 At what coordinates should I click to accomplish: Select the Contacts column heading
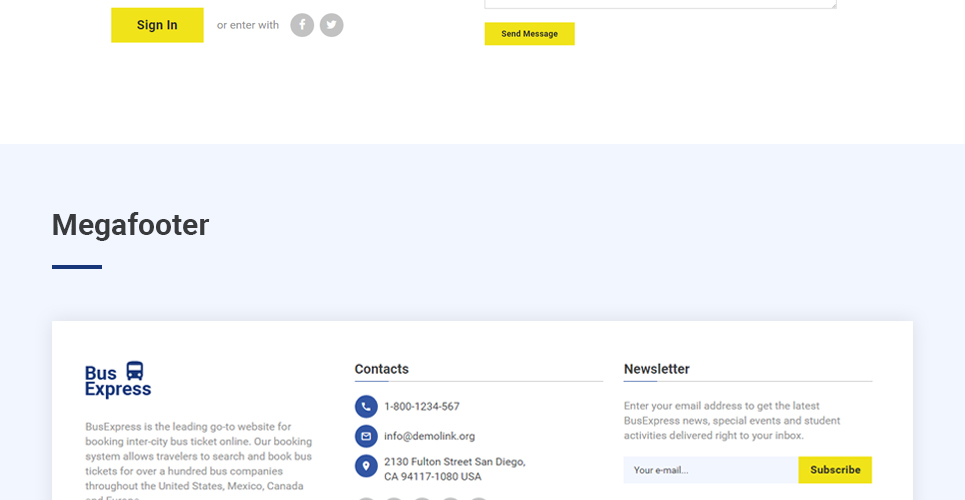[x=382, y=369]
